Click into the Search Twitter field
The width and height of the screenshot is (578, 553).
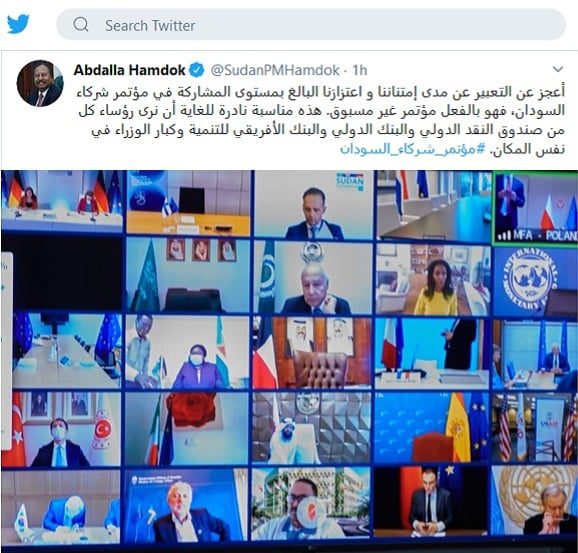[311, 25]
